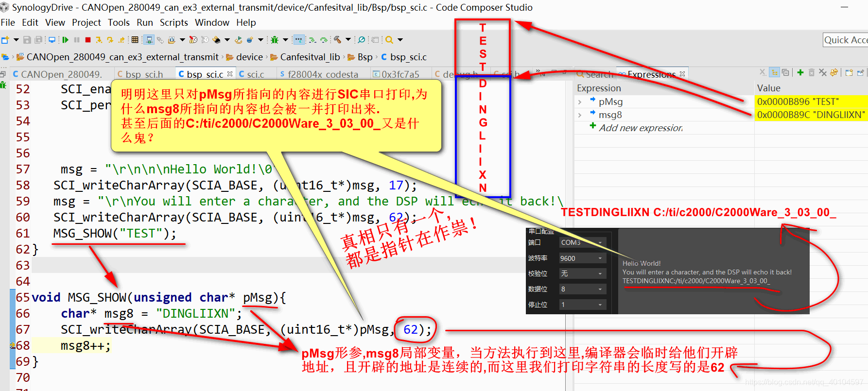Image resolution: width=868 pixels, height=391 pixels.
Task: Click Add new expression row
Action: pos(640,128)
